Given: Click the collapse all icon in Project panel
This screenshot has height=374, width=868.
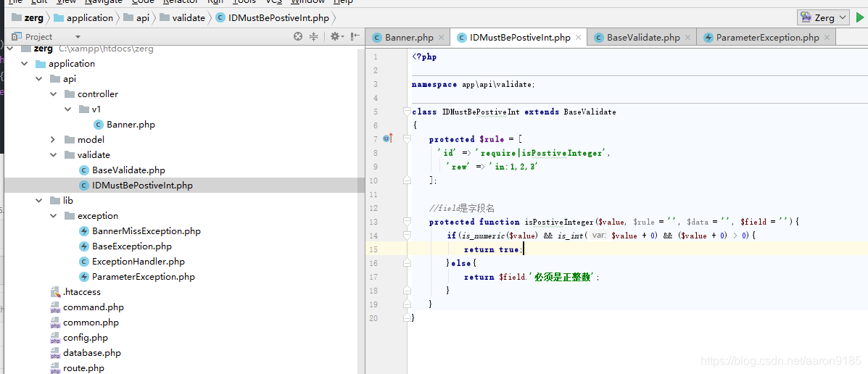Looking at the screenshot, I should (313, 36).
